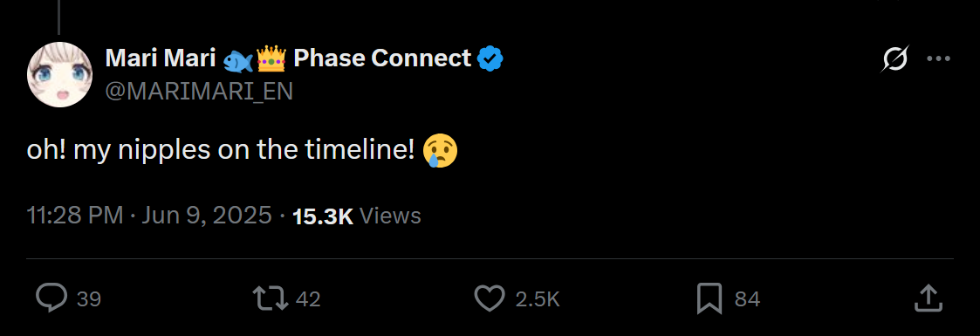
Task: Open the Grok explain-this-post icon
Action: (895, 59)
